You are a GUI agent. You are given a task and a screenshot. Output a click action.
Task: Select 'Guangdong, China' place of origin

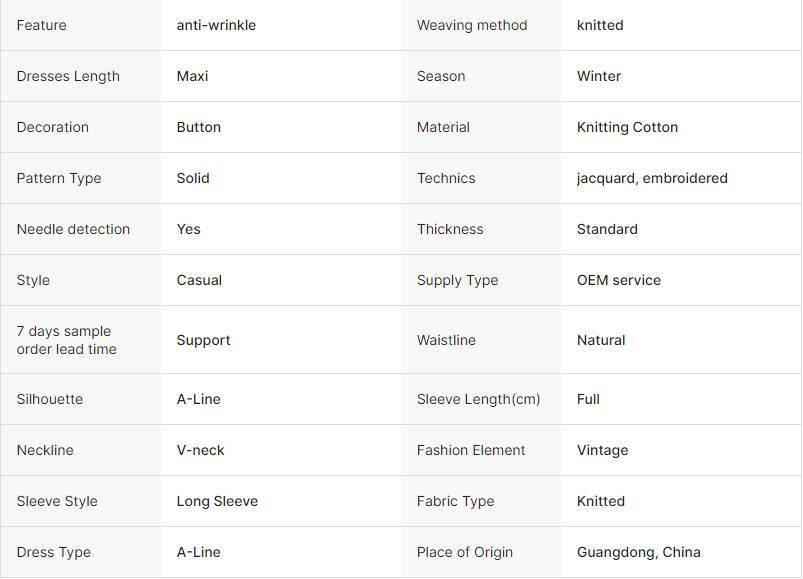pos(639,552)
